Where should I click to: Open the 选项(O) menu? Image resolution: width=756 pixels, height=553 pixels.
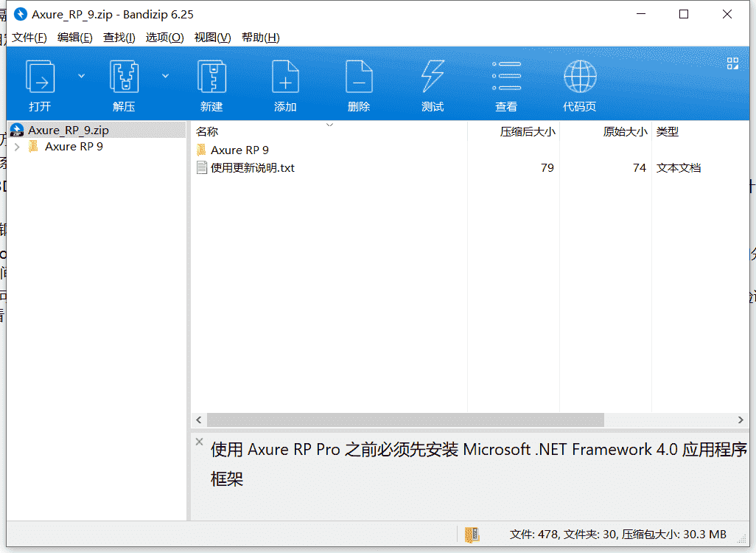(x=164, y=37)
